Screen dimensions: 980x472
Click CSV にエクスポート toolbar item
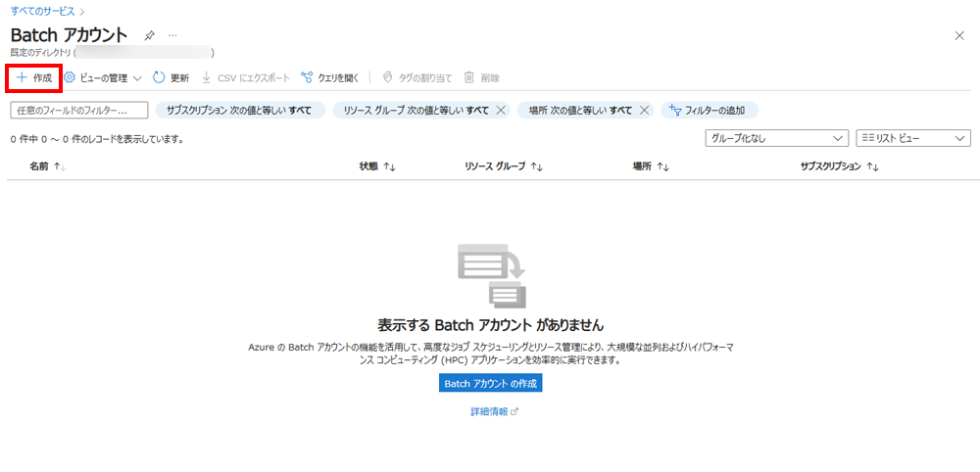(246, 78)
